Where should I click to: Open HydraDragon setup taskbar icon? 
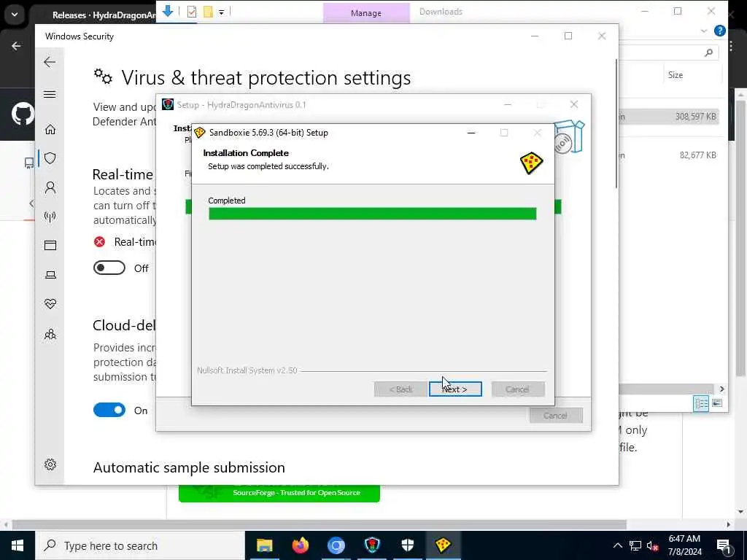372,545
